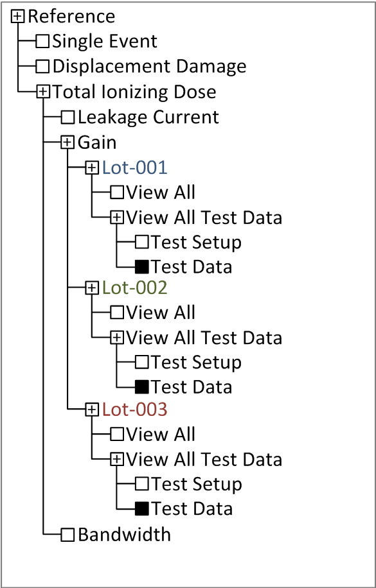Check the Single Event box
Image resolution: width=376 pixels, height=588 pixels.
pos(43,41)
